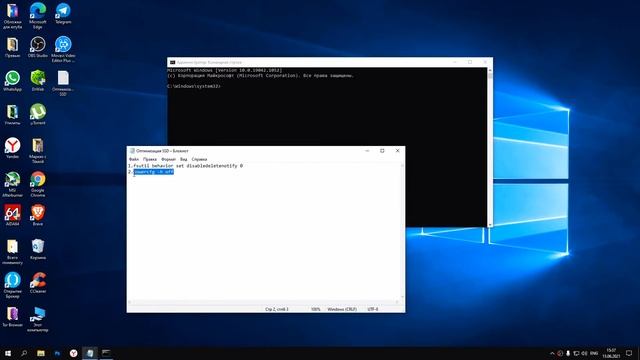Click the Command Prompt C:\Windows\system32 prompt line
640x360 pixels.
point(194,86)
